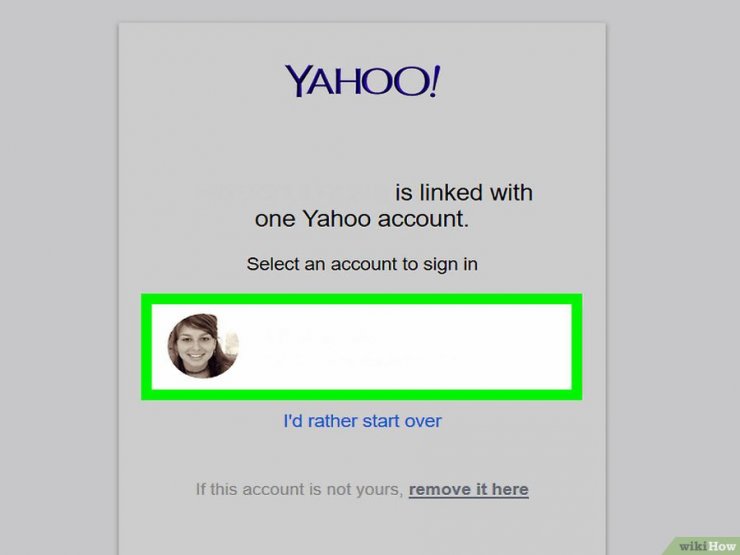Click the Yahoo logo at the top
The width and height of the screenshot is (740, 555).
point(362,81)
